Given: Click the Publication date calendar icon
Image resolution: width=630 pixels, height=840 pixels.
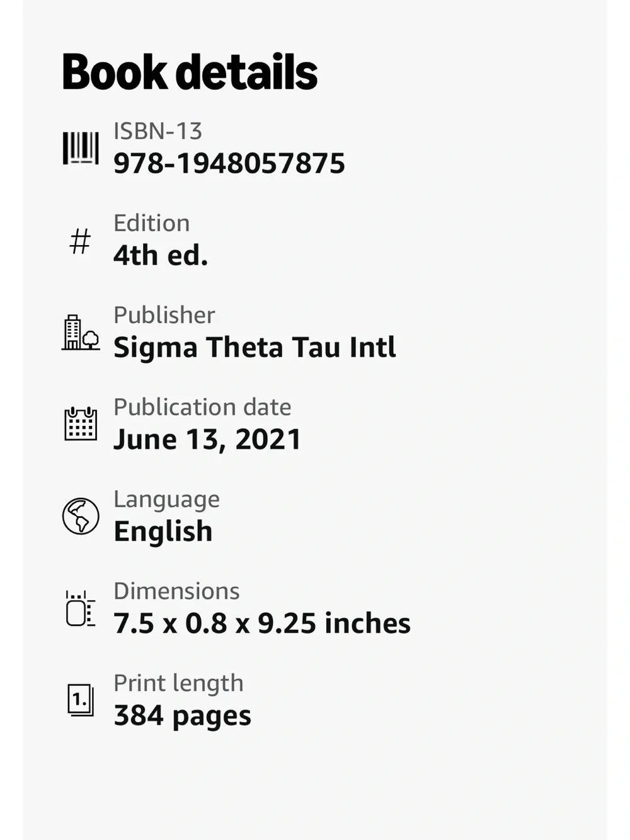Looking at the screenshot, I should (x=81, y=423).
